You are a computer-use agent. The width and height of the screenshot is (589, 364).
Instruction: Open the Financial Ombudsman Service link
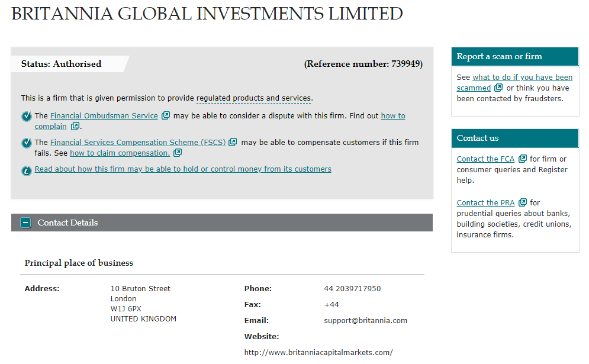[x=104, y=115]
